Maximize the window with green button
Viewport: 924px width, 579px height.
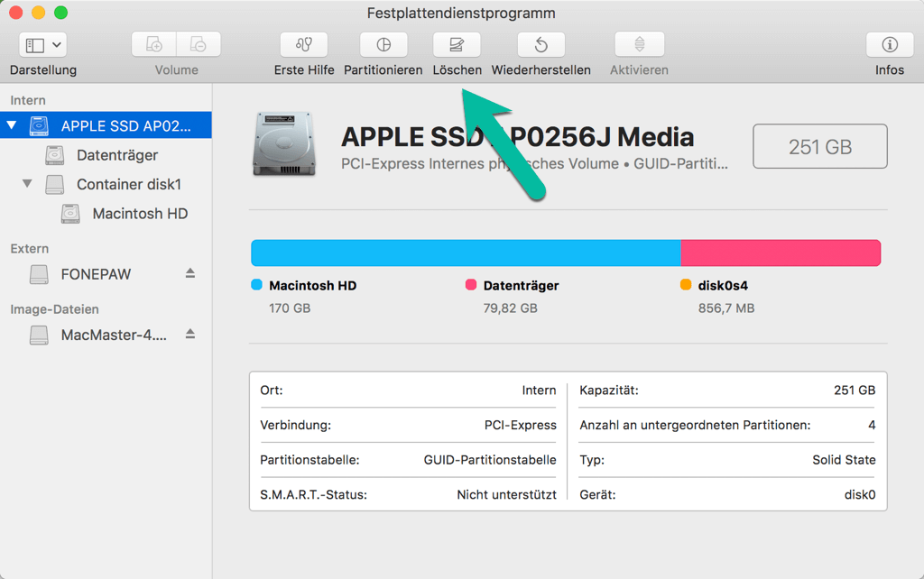point(60,13)
